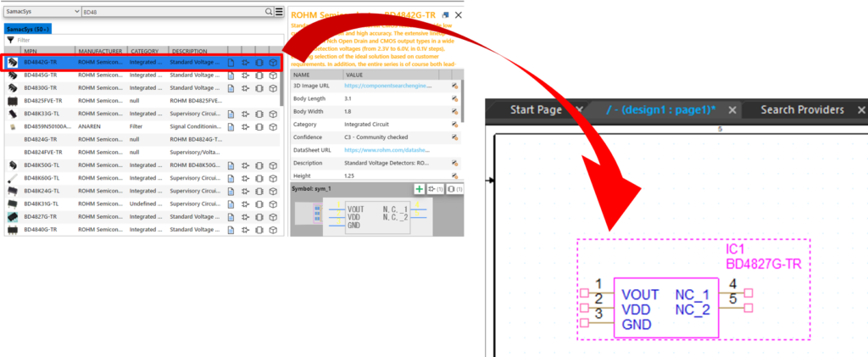This screenshot has width=868, height=357.
Task: Close the part details panel
Action: pos(459,15)
